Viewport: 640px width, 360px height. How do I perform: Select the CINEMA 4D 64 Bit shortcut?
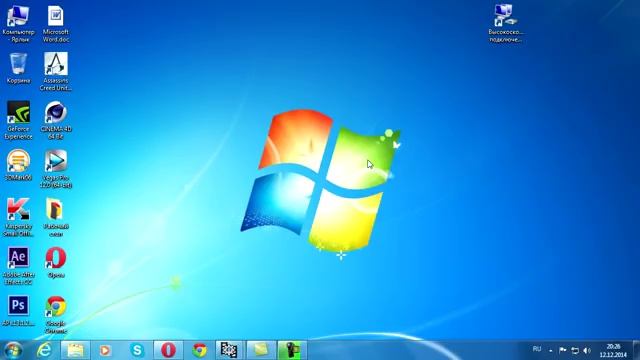tap(56, 120)
